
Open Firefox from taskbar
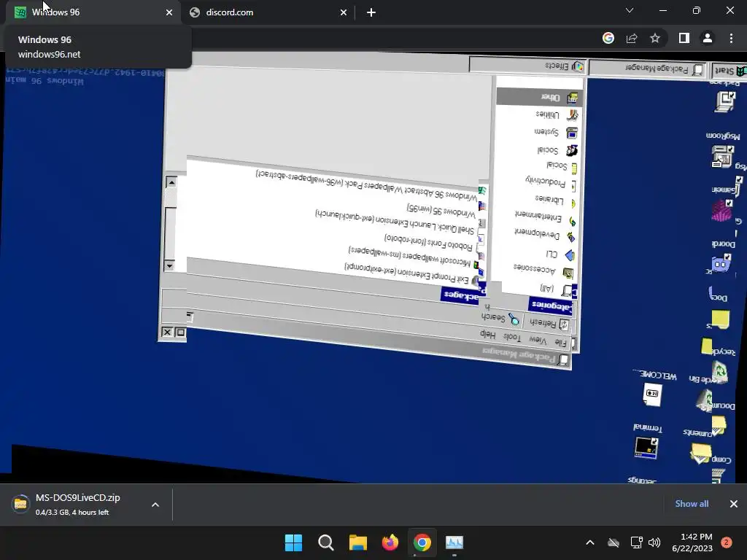coord(390,542)
